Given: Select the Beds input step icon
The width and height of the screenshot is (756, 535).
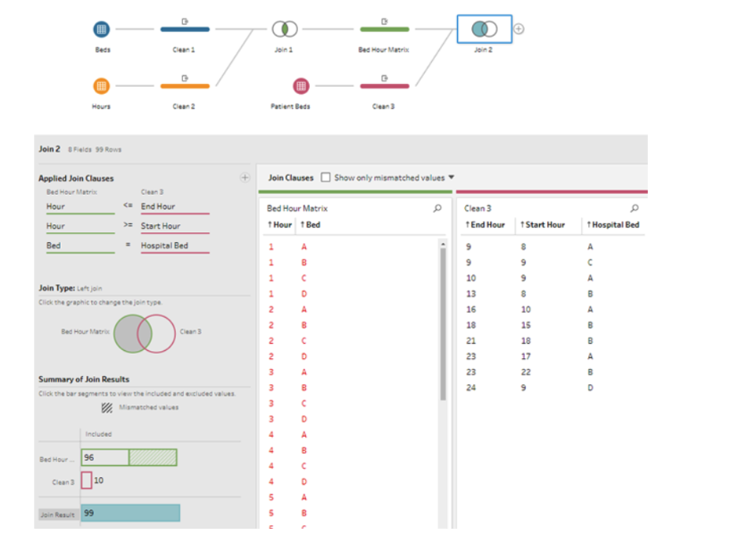Looking at the screenshot, I should [102, 29].
